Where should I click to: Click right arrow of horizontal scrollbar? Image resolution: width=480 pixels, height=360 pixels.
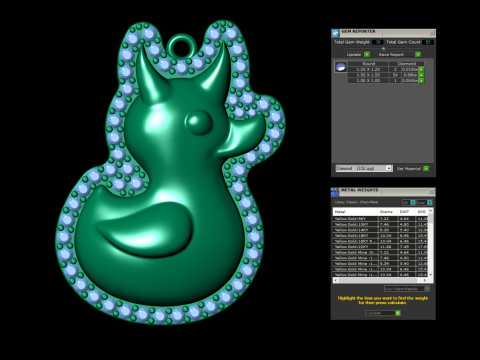click(425, 280)
